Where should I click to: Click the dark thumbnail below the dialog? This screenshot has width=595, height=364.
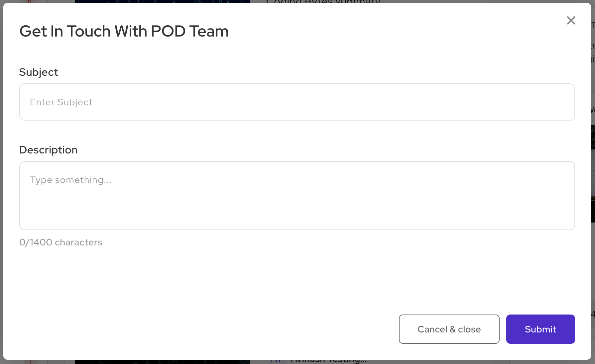163,362
